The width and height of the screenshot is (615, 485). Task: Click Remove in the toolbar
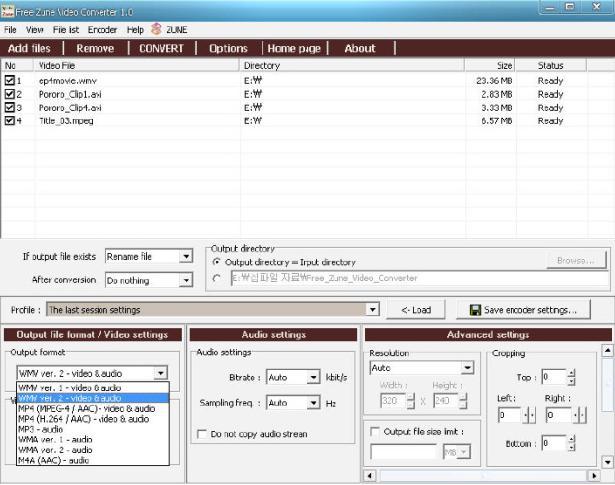click(95, 48)
